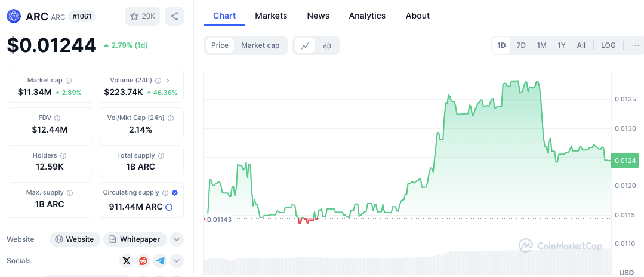The image size is (644, 277).
Task: Open the Reddit social link
Action: point(143,261)
